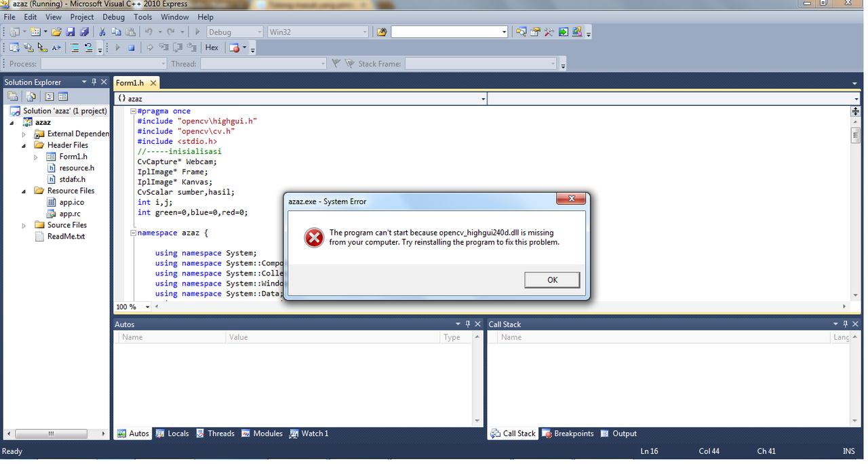Collapse the namespace azaz code block
Viewport: 868px width, 464px height.
(133, 233)
